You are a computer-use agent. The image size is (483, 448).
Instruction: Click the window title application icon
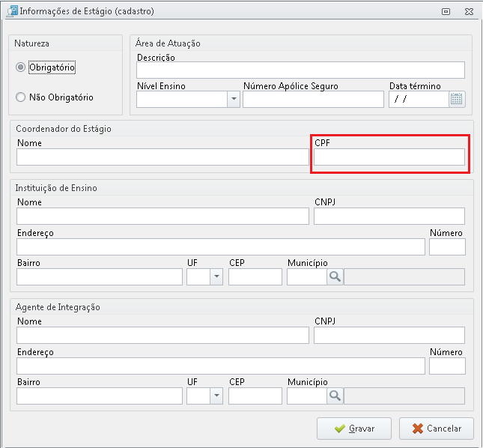tap(12, 11)
